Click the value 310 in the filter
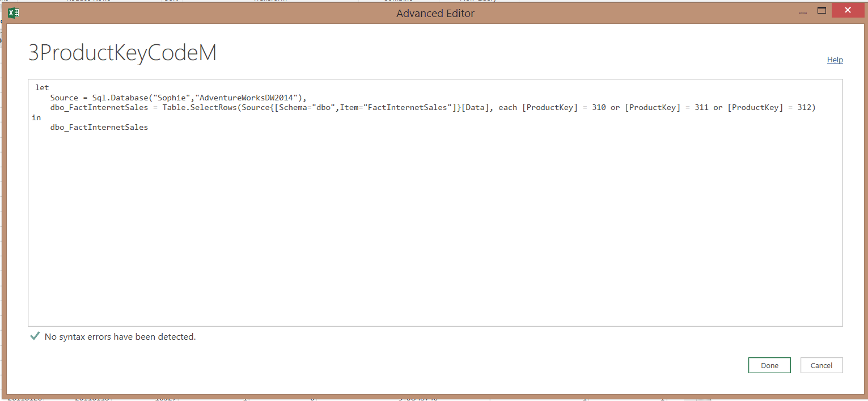This screenshot has width=868, height=401. pos(599,107)
